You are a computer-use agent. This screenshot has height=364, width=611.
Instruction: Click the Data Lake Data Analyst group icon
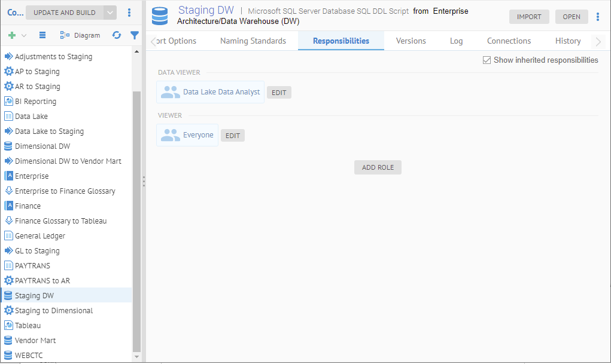point(171,92)
